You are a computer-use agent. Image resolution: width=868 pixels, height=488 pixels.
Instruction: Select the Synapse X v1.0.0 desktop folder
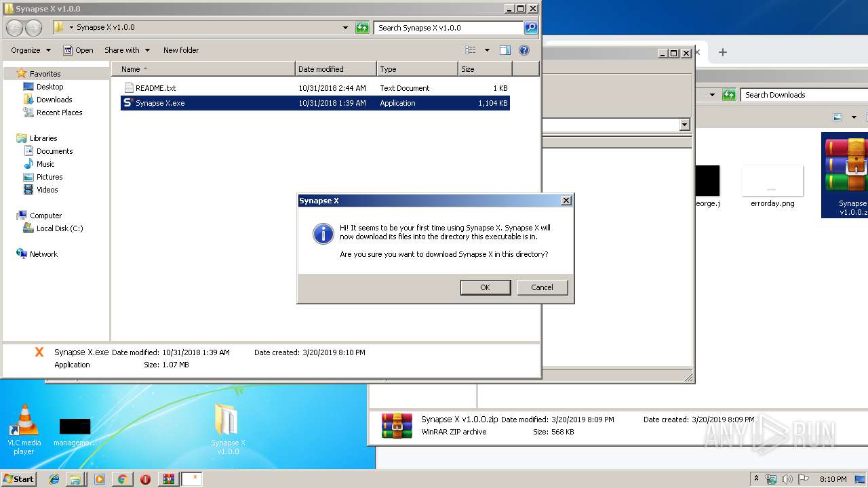[x=228, y=430]
